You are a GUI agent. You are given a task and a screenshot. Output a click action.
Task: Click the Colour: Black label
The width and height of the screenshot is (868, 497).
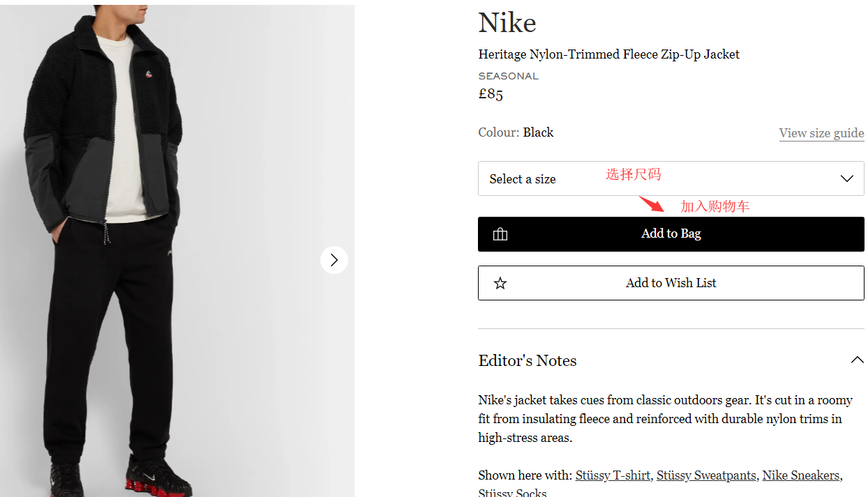pyautogui.click(x=516, y=132)
